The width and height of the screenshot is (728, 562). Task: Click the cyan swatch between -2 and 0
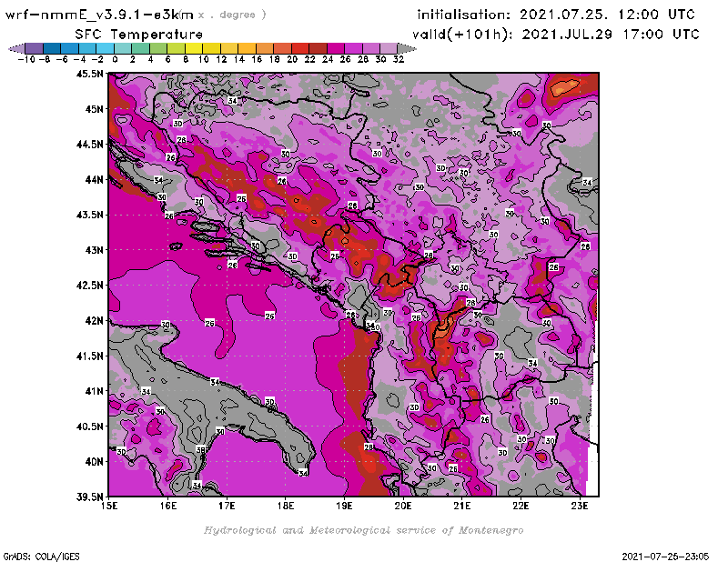click(106, 49)
